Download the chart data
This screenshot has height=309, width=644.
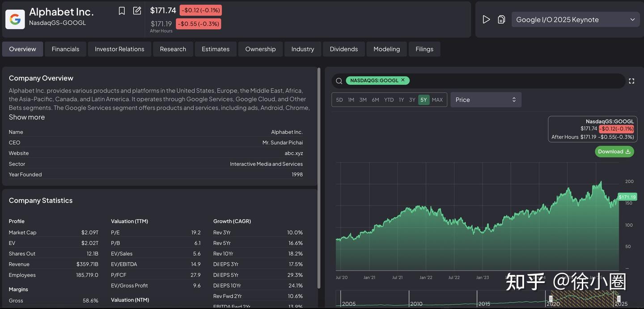pos(614,151)
